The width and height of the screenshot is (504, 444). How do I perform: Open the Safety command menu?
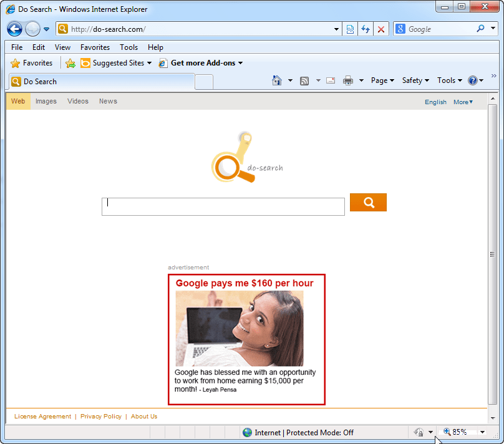(415, 80)
